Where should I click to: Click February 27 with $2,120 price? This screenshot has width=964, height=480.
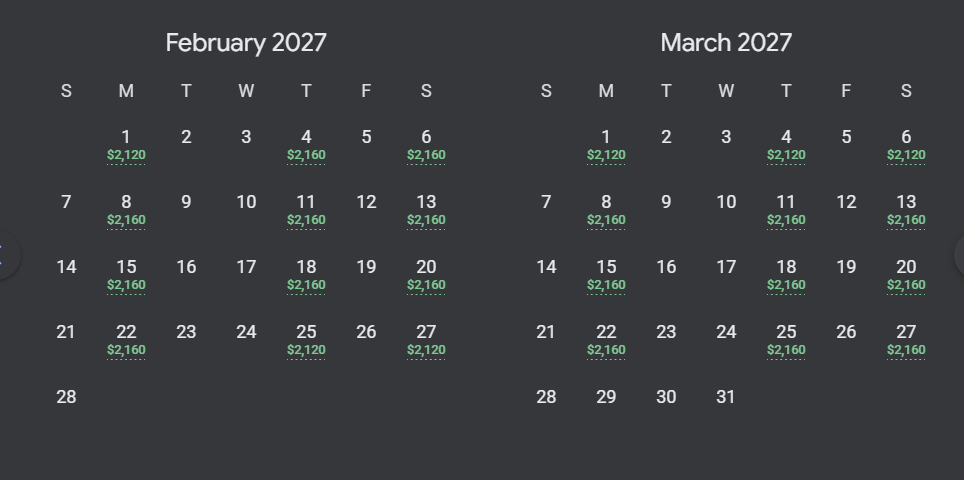pyautogui.click(x=426, y=340)
